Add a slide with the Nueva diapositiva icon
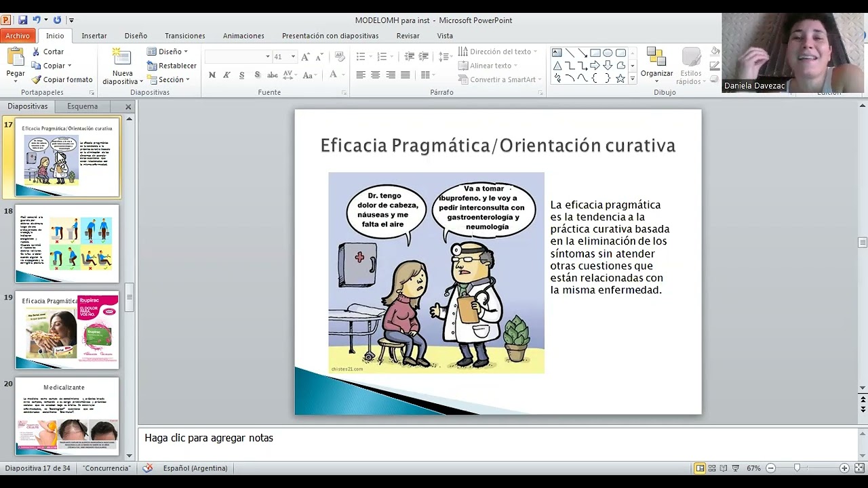Screen dimensions: 868x488 [x=122, y=57]
